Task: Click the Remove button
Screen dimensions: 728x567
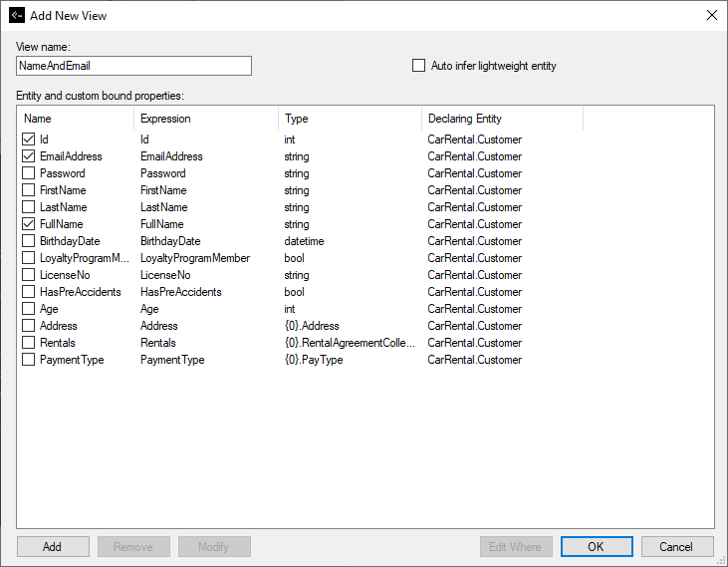Action: click(133, 546)
